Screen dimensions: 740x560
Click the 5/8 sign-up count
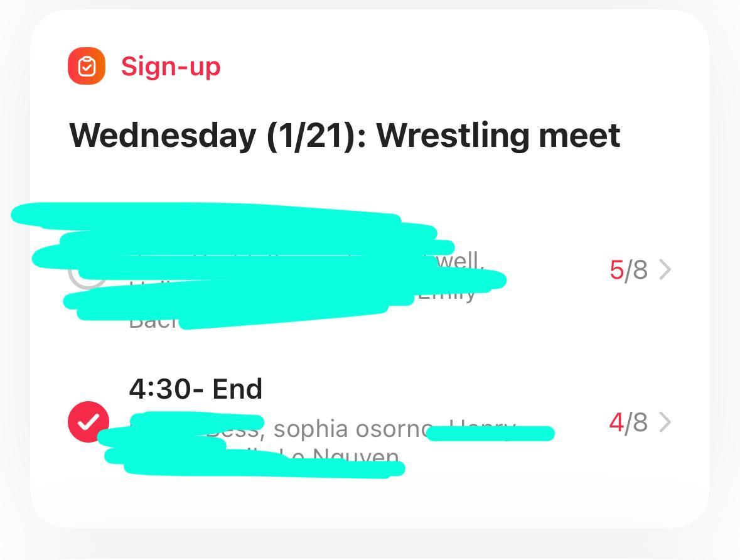point(628,270)
